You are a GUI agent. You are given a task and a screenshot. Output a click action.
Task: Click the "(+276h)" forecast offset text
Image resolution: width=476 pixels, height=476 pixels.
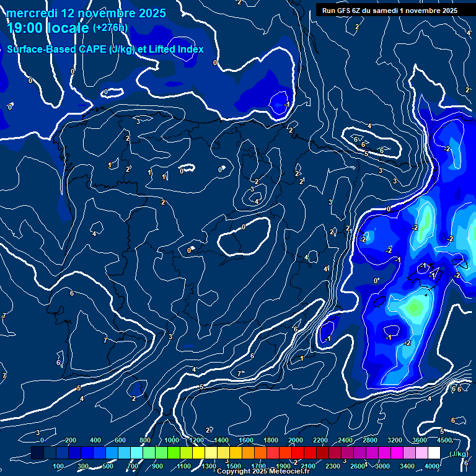[110, 28]
